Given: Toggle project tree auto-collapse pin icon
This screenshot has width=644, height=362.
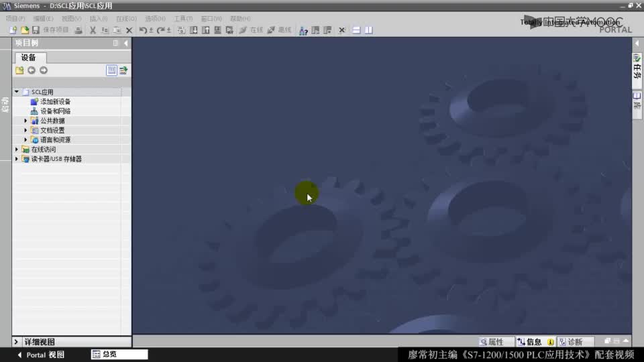Looking at the screenshot, I should point(115,43).
